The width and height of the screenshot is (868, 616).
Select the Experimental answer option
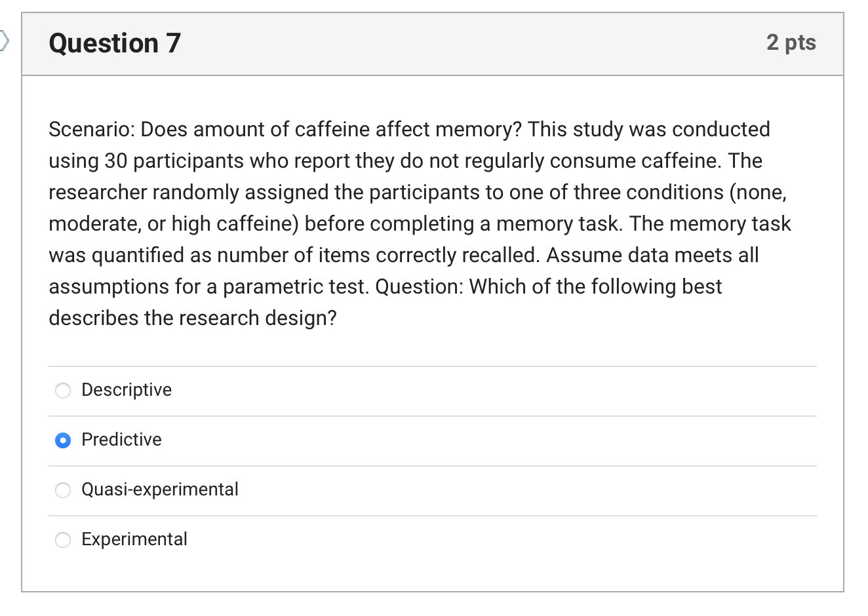tap(63, 539)
